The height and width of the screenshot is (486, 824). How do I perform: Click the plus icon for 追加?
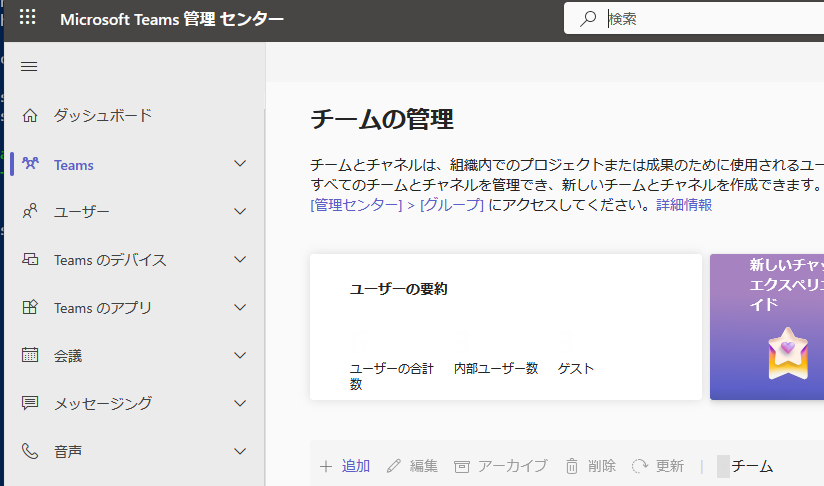326,466
